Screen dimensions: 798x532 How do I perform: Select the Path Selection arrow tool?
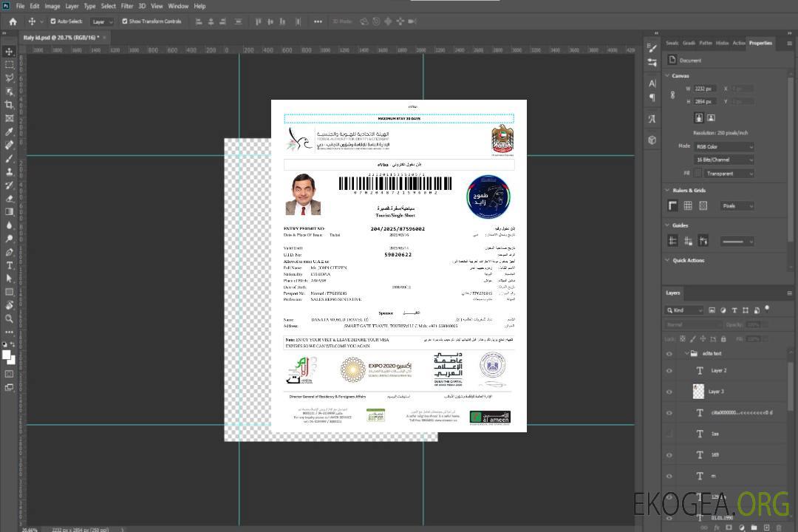pyautogui.click(x=9, y=279)
